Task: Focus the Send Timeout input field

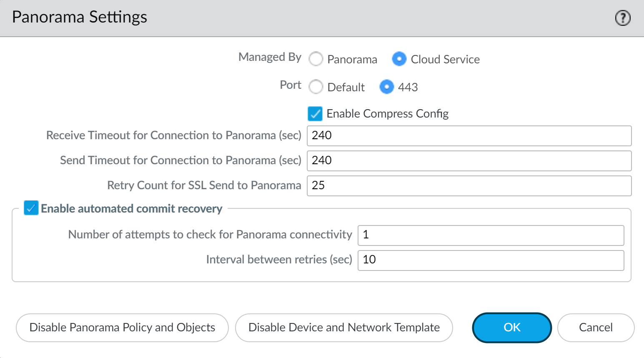Action: pos(469,161)
